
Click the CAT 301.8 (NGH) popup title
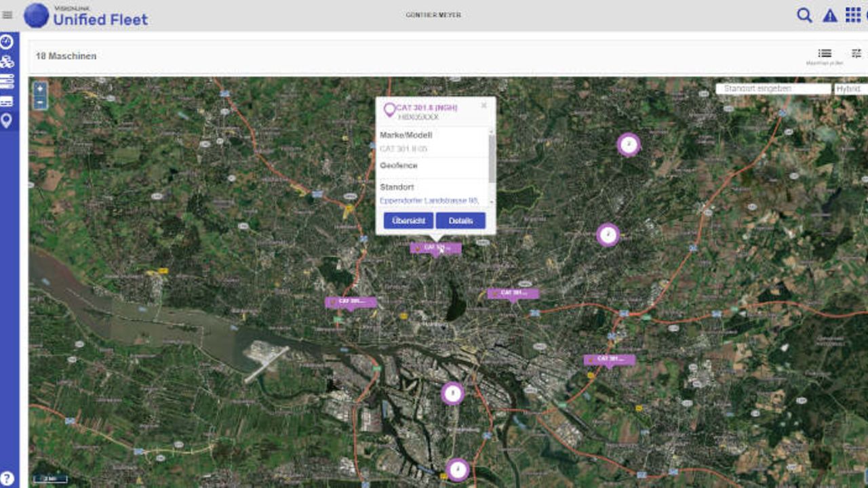pos(427,108)
